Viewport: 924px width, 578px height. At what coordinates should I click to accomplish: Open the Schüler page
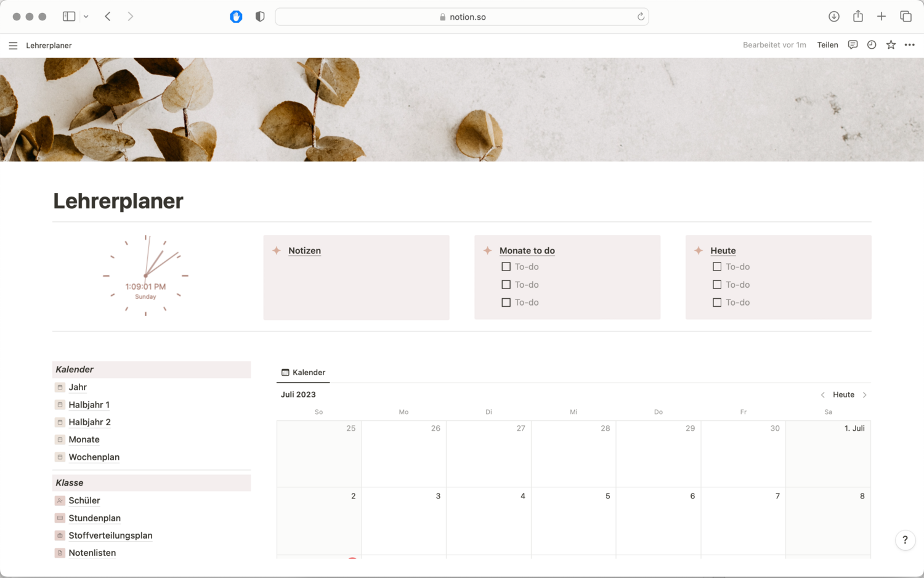(84, 500)
